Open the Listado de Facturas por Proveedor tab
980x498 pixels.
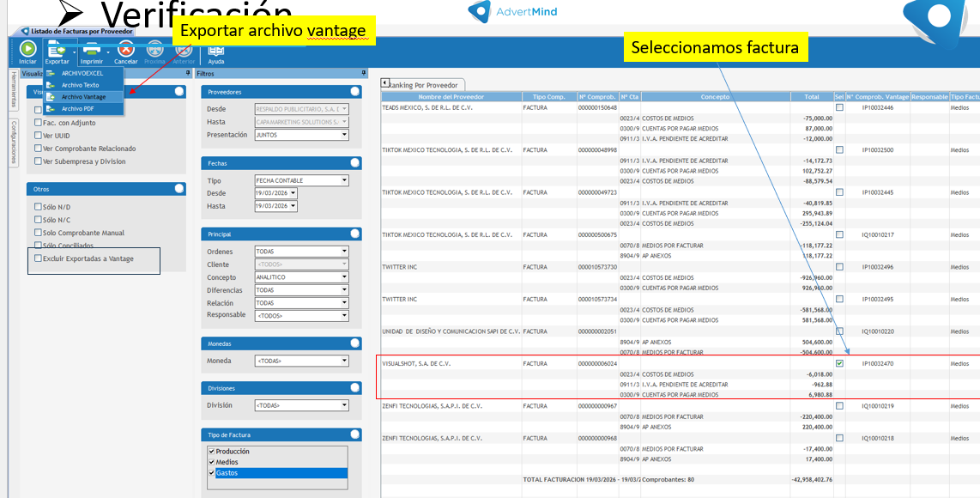click(x=77, y=31)
